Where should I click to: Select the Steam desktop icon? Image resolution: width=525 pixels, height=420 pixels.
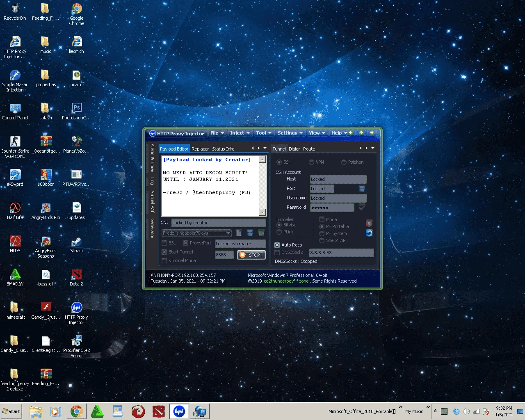[76, 244]
